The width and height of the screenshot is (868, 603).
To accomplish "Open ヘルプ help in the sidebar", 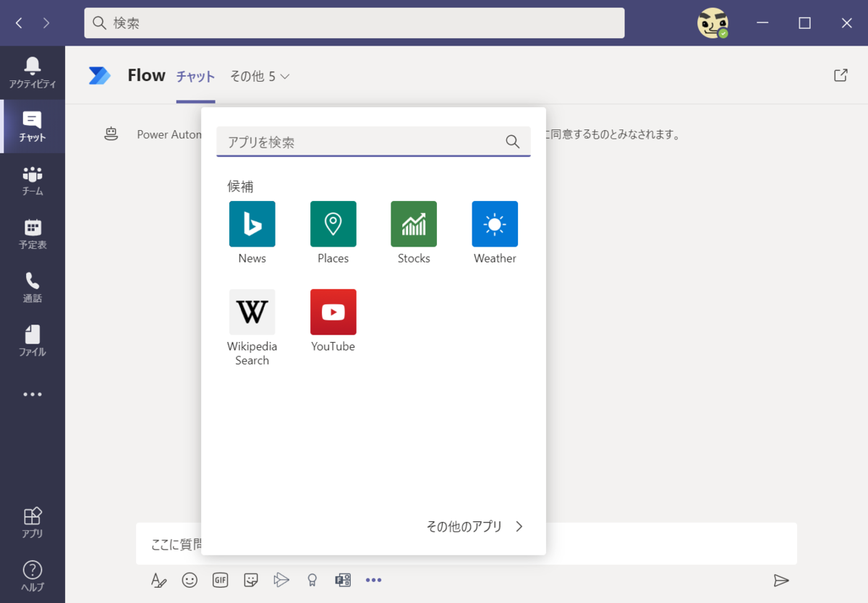I will click(x=33, y=576).
